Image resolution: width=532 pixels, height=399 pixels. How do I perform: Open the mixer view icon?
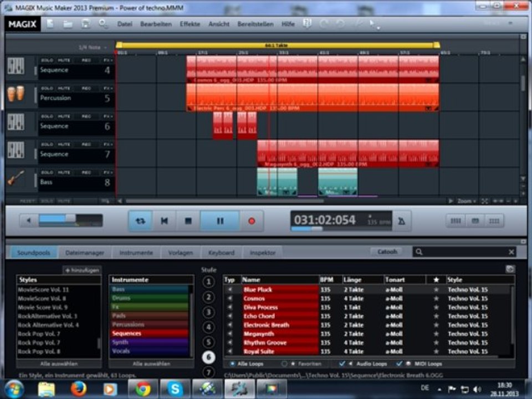[456, 221]
